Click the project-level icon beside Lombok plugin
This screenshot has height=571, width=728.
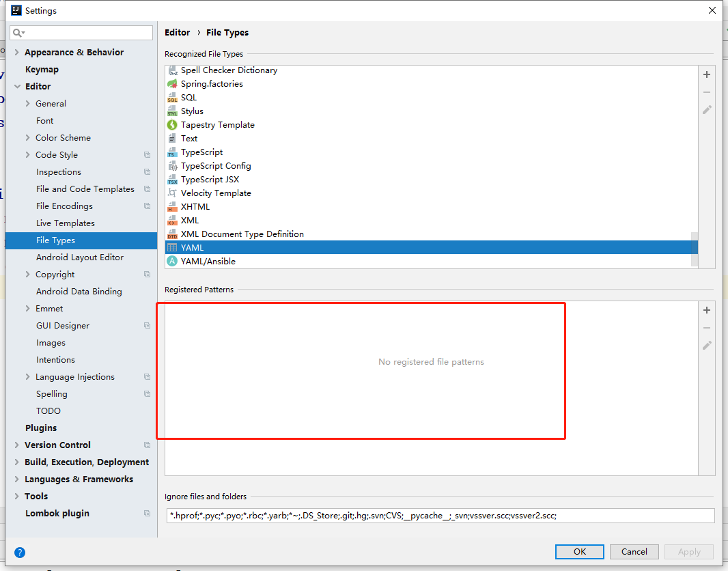pos(148,514)
